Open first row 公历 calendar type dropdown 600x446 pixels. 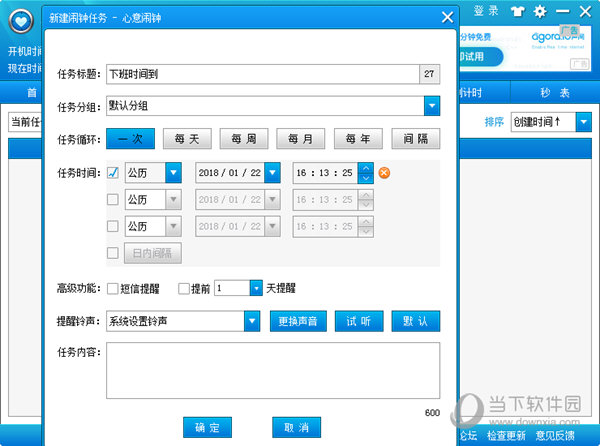point(173,173)
